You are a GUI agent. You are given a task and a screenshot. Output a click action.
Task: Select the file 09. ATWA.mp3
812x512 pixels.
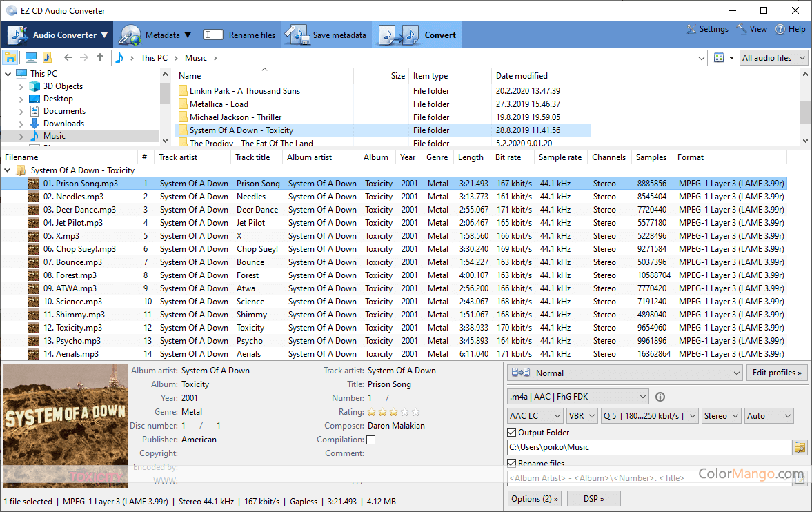point(70,288)
